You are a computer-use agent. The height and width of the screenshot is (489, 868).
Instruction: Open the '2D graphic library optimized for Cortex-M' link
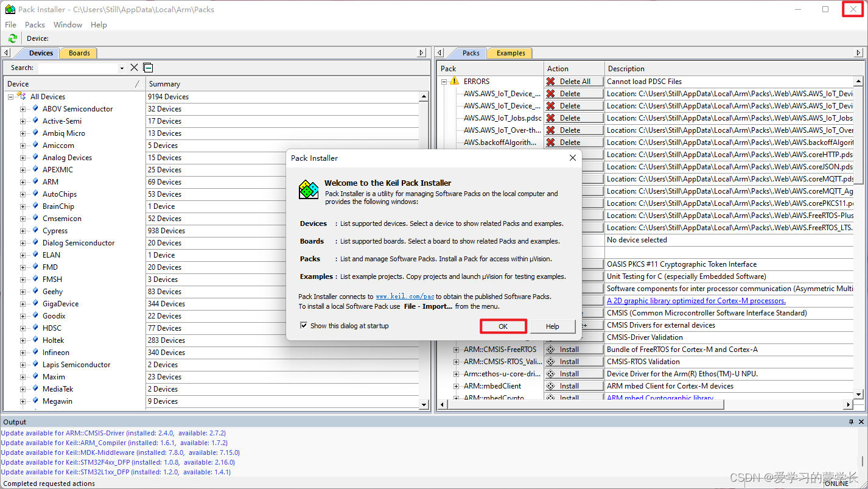click(x=696, y=301)
